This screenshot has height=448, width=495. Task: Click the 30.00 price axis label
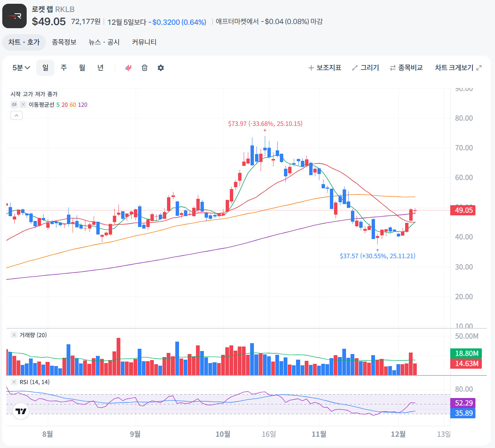coord(464,267)
